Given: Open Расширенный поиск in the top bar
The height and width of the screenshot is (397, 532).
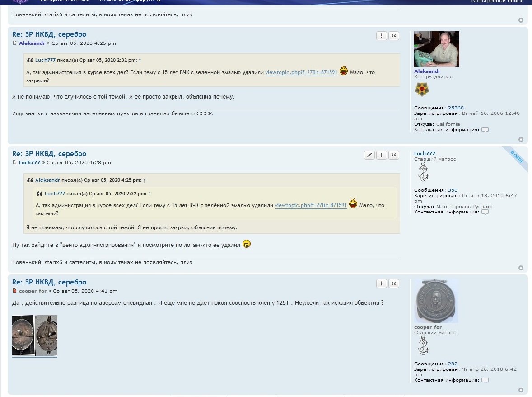Looking at the screenshot, I should click(496, 1).
